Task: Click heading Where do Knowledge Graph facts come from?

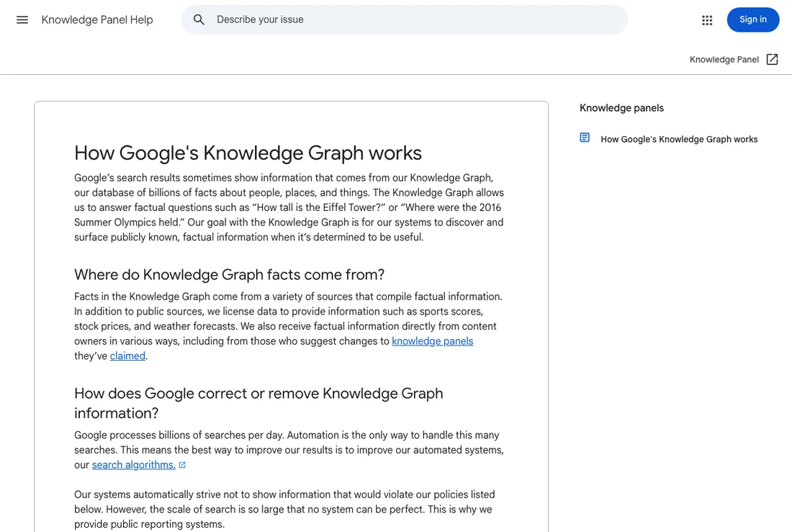Action: [229, 274]
